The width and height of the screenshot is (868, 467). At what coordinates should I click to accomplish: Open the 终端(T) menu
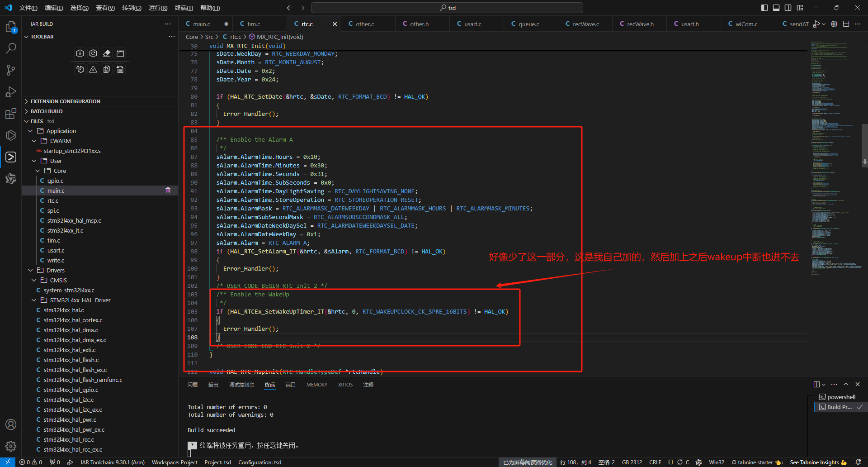pos(184,8)
